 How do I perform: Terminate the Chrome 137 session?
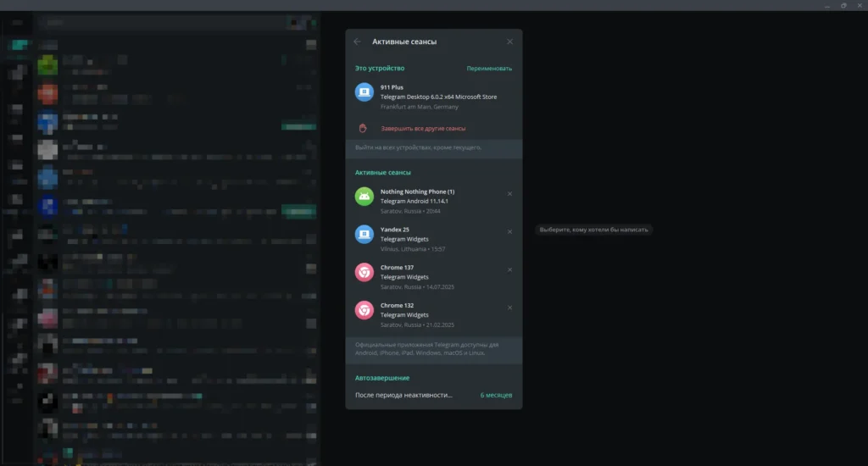(509, 269)
